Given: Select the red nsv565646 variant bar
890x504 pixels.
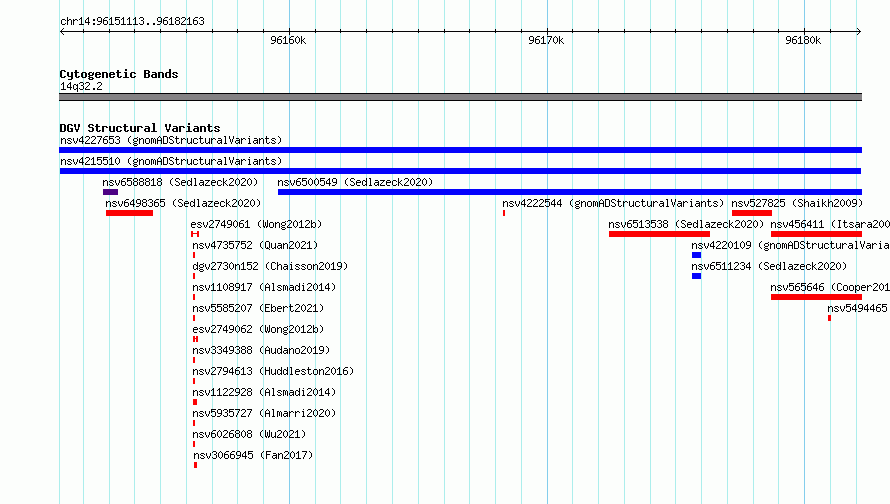Looking at the screenshot, I should pos(816,297).
